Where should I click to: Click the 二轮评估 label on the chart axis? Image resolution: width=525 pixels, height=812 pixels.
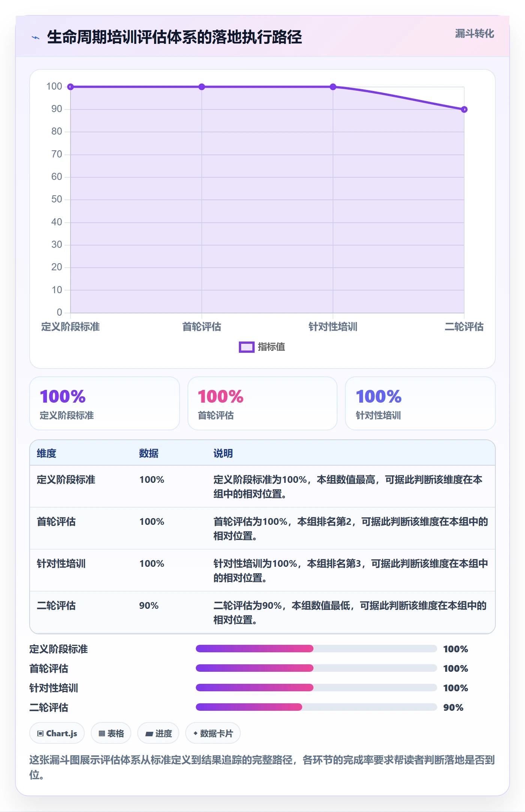coord(464,327)
